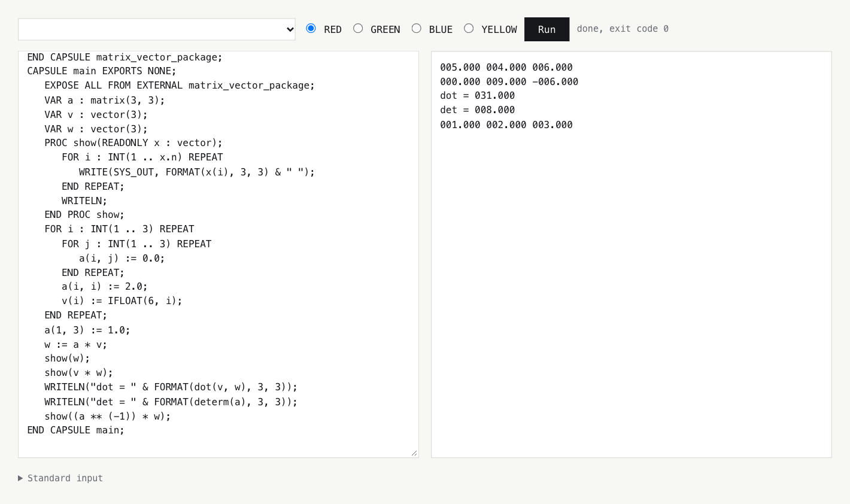850x504 pixels.
Task: Click the 'done, exit code 0' status
Action: (x=623, y=29)
